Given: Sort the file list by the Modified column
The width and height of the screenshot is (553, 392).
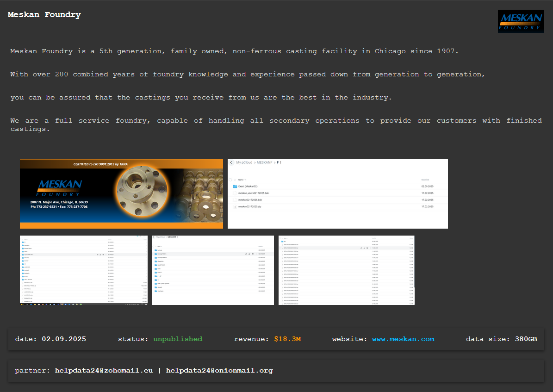Looking at the screenshot, I should [425, 180].
